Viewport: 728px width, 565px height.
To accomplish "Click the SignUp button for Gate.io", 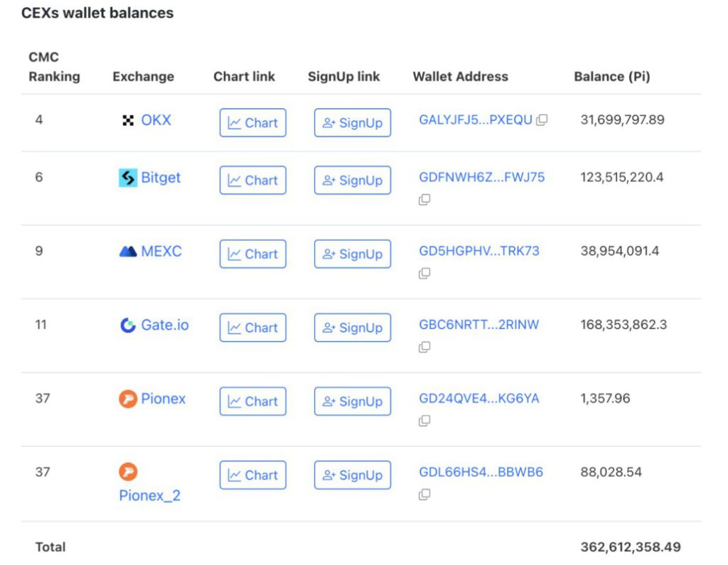I will 353,328.
